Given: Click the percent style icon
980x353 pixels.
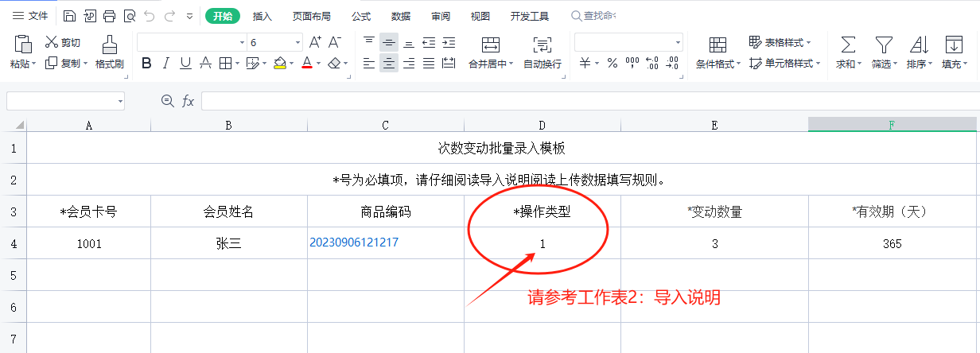Looking at the screenshot, I should (x=612, y=63).
